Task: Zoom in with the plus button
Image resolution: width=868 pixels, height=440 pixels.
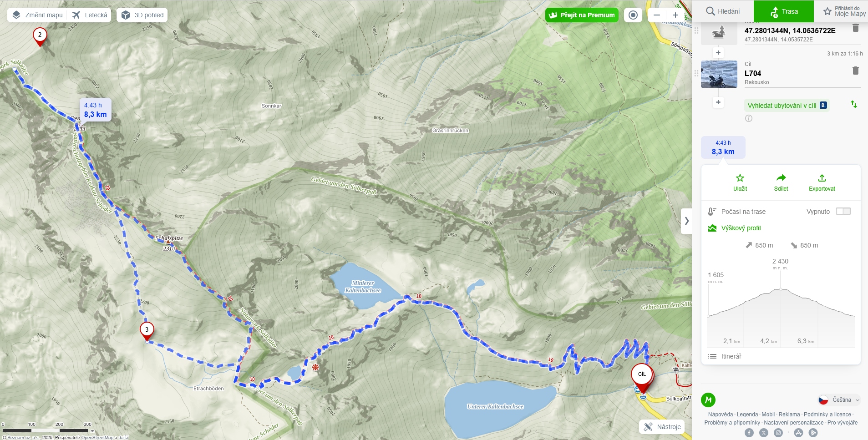Action: tap(675, 15)
